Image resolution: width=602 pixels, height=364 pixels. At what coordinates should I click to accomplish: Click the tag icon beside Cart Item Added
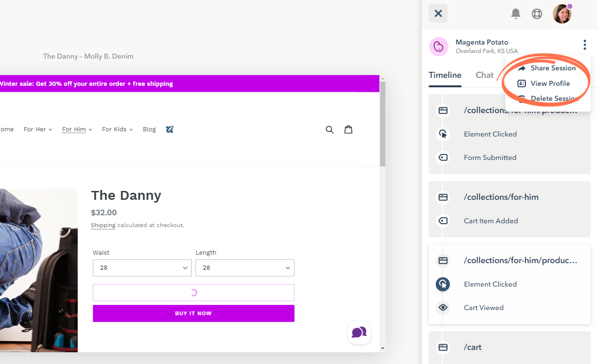pos(443,220)
